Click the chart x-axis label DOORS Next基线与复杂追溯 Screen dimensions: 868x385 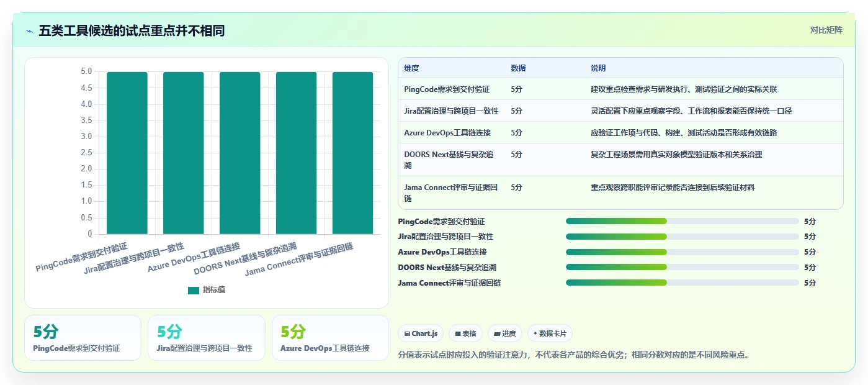[245, 259]
